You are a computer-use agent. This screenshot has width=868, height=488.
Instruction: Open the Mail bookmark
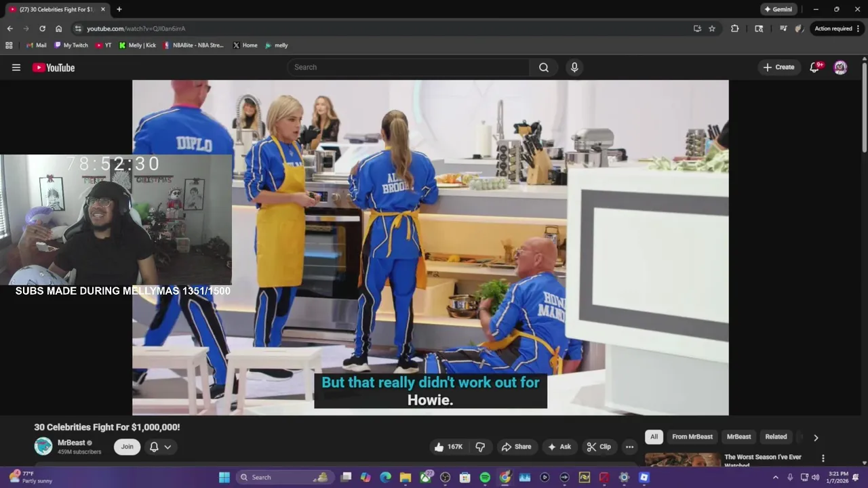point(36,45)
